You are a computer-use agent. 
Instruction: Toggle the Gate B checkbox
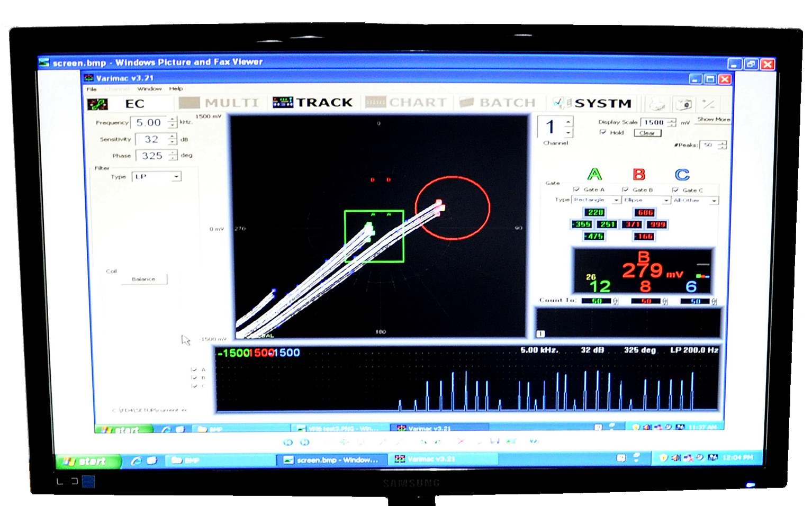625,189
